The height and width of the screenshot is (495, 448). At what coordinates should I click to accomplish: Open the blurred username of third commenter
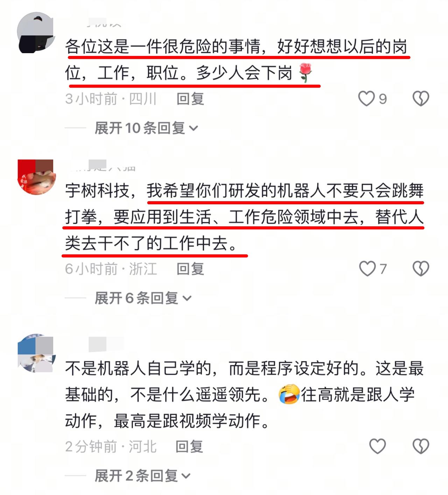[106, 344]
